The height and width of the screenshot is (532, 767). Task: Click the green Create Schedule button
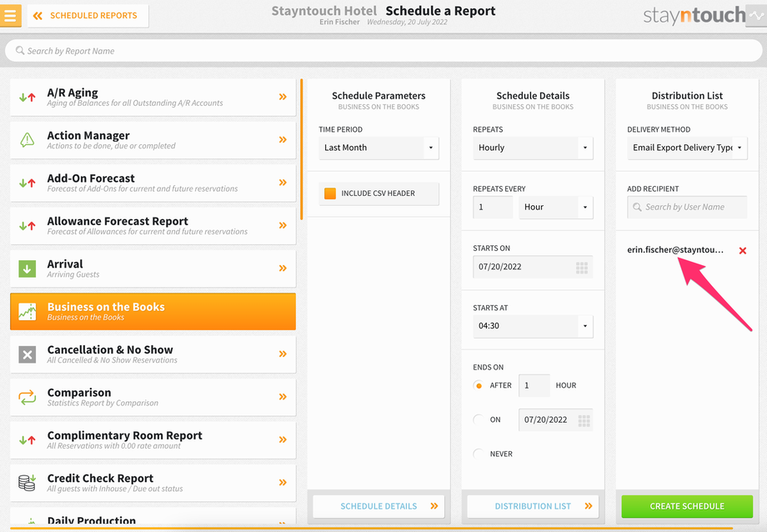(x=687, y=506)
